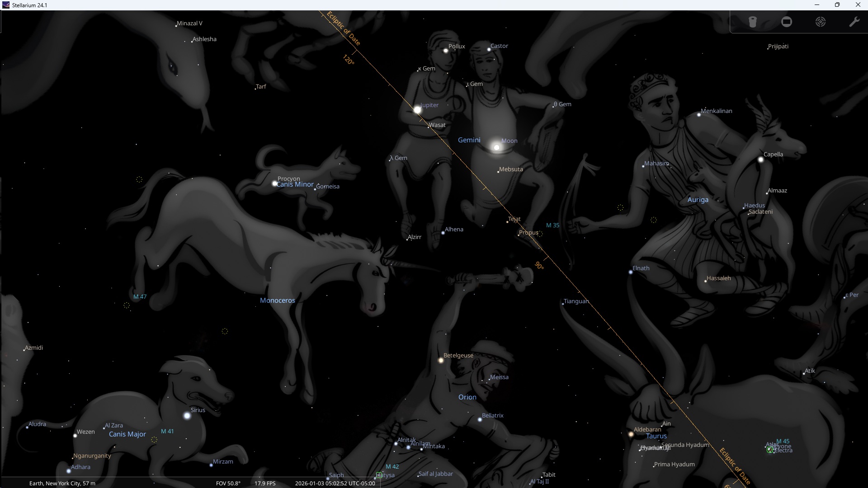Screen dimensions: 868x488
Task: Click the location text Earth, New York City
Action: (x=62, y=483)
